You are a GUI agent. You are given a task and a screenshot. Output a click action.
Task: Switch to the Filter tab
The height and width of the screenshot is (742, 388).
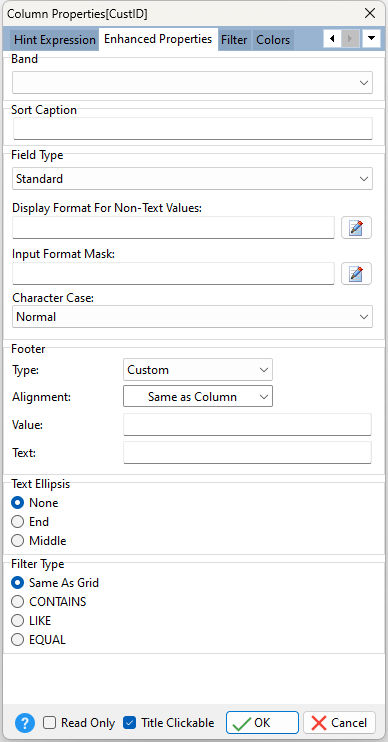click(x=234, y=40)
